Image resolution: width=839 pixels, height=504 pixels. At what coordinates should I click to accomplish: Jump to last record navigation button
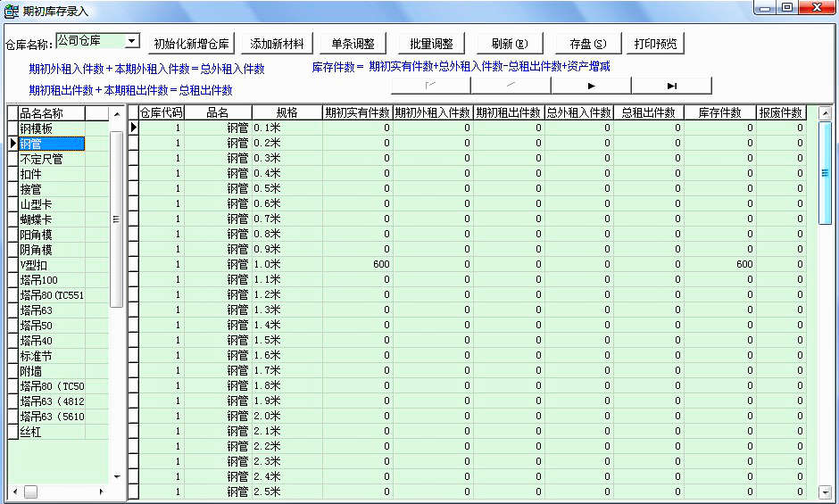[671, 86]
